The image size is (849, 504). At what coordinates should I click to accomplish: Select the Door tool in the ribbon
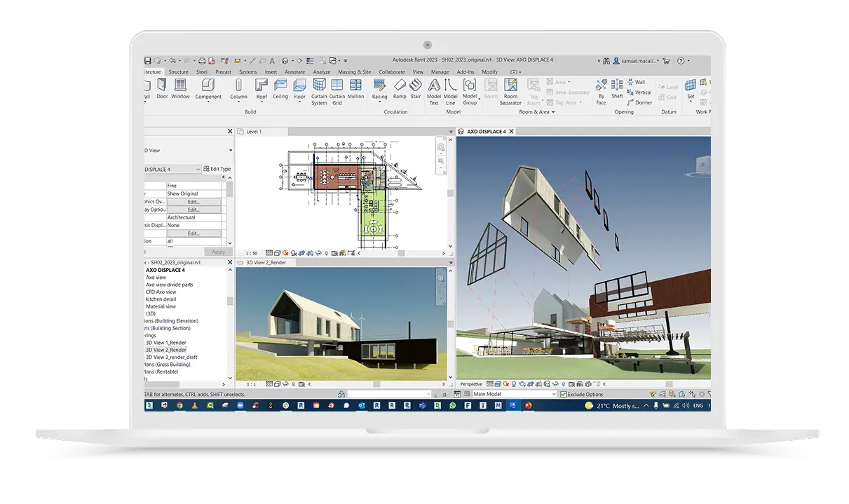[162, 88]
